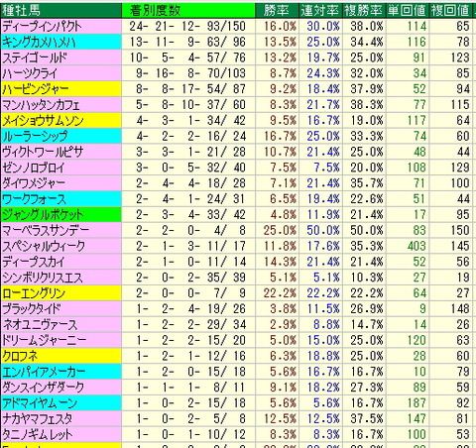Image resolution: width=476 pixels, height=448 pixels.
Task: Select the エンパイアメーカー sire name
Action: 44,372
